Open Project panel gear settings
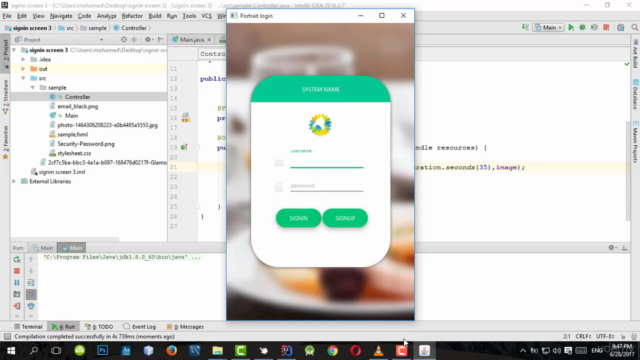 tap(148, 40)
